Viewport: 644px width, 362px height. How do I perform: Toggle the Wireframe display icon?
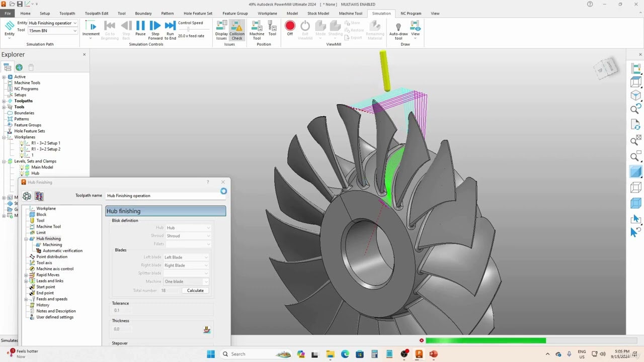(636, 188)
